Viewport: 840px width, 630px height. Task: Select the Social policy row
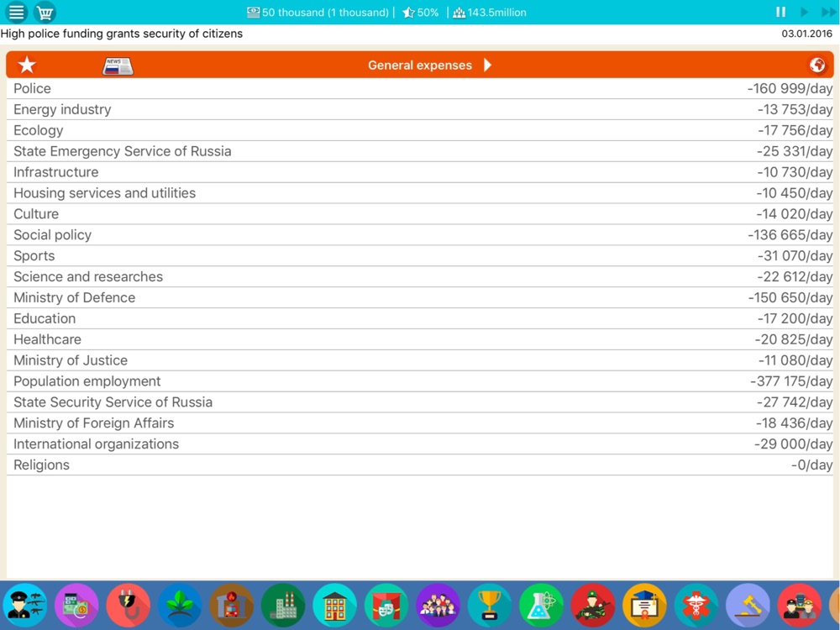tap(420, 234)
